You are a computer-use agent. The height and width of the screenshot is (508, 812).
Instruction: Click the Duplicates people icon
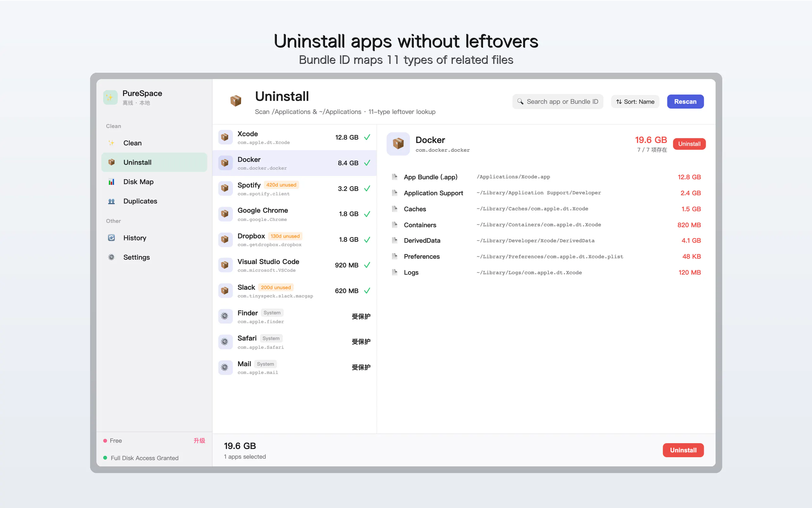[111, 201]
